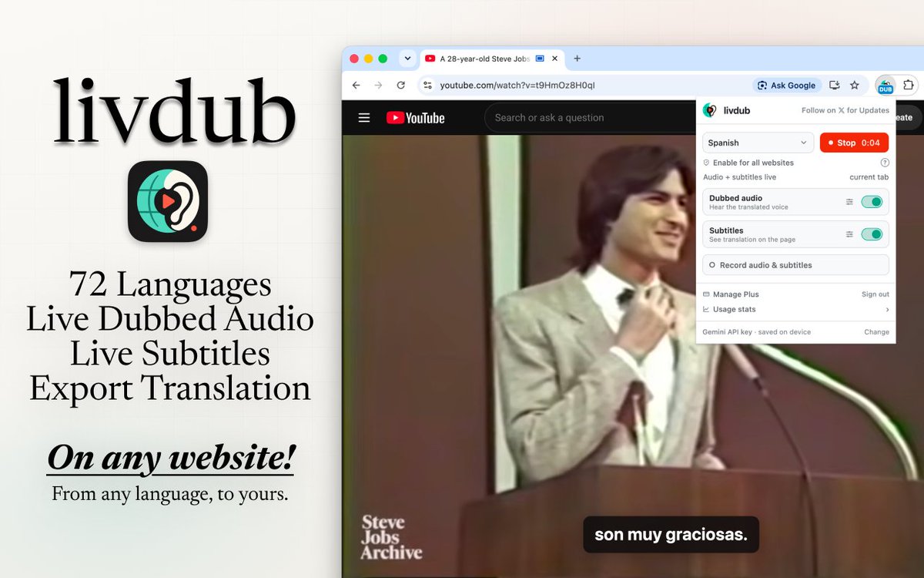Click the YouTube logo
Screen dimensions: 924x578
click(x=416, y=118)
